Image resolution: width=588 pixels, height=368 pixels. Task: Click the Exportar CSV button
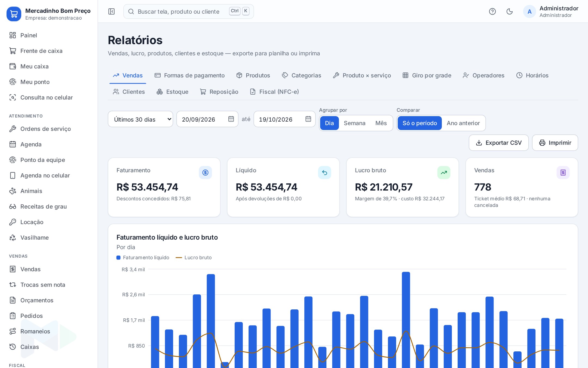pos(499,143)
